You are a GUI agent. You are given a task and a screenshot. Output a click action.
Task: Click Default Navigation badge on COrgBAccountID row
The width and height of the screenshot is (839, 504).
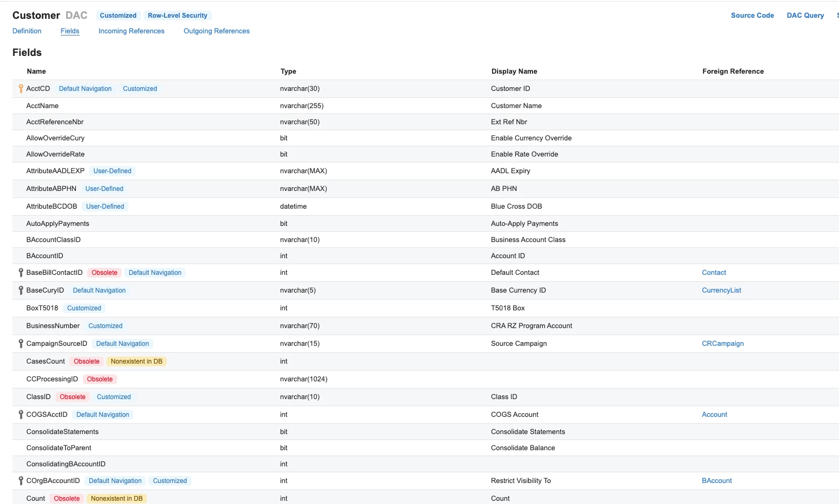coord(115,481)
